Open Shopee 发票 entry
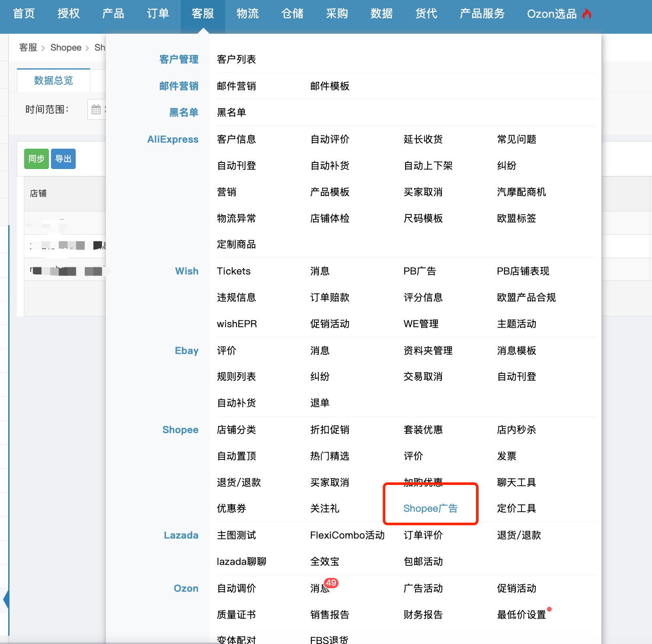The height and width of the screenshot is (644, 652). tap(507, 456)
